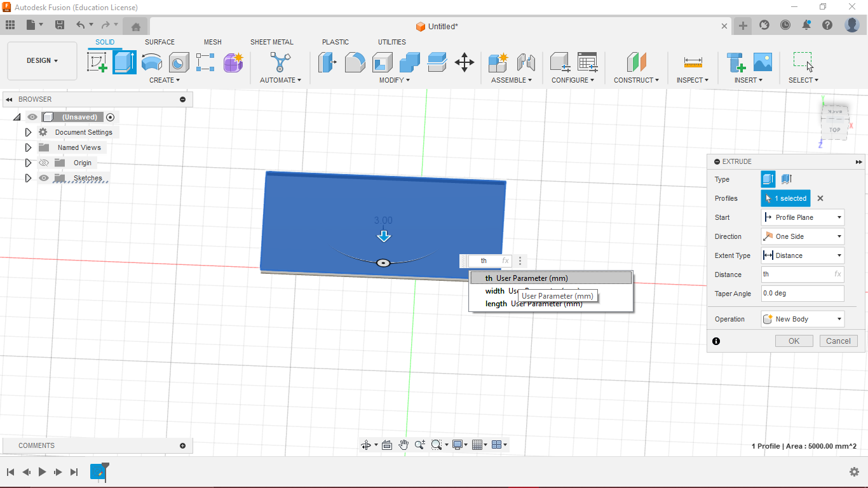
Task: Open timeline settings gear icon
Action: click(x=855, y=471)
